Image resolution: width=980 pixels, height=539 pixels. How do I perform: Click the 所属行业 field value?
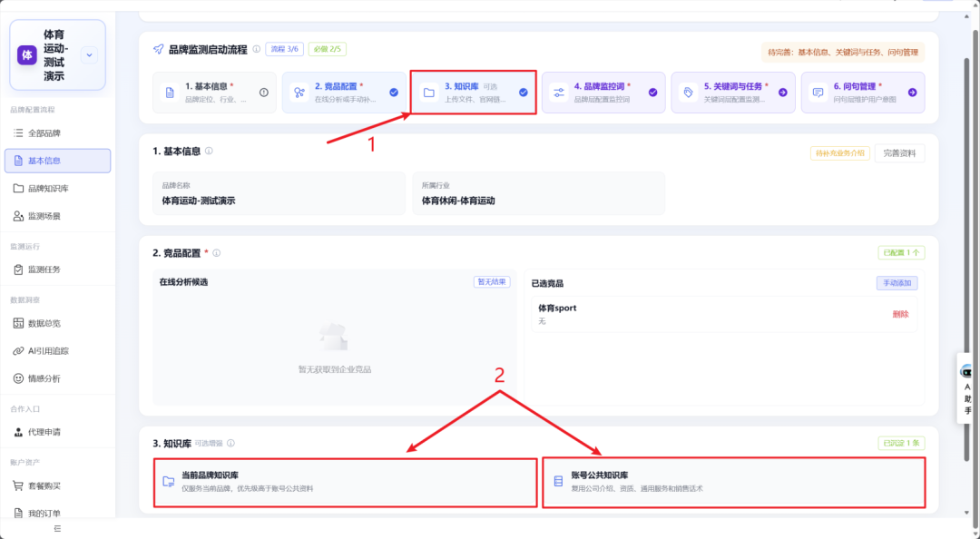[458, 201]
